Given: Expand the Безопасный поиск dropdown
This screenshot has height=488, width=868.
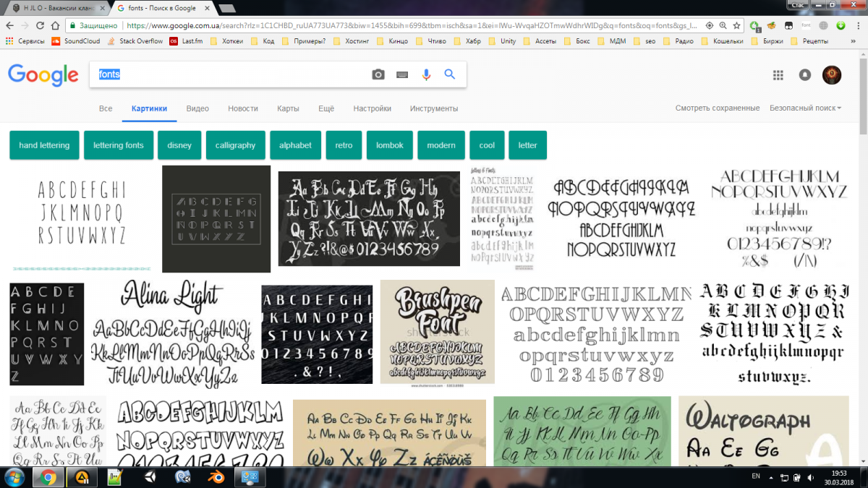Looking at the screenshot, I should click(805, 108).
